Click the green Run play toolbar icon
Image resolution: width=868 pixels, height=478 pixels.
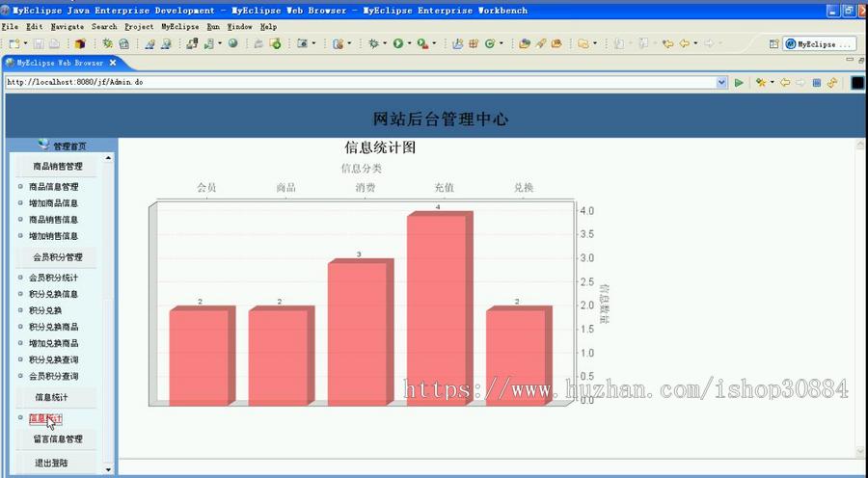pyautogui.click(x=398, y=43)
